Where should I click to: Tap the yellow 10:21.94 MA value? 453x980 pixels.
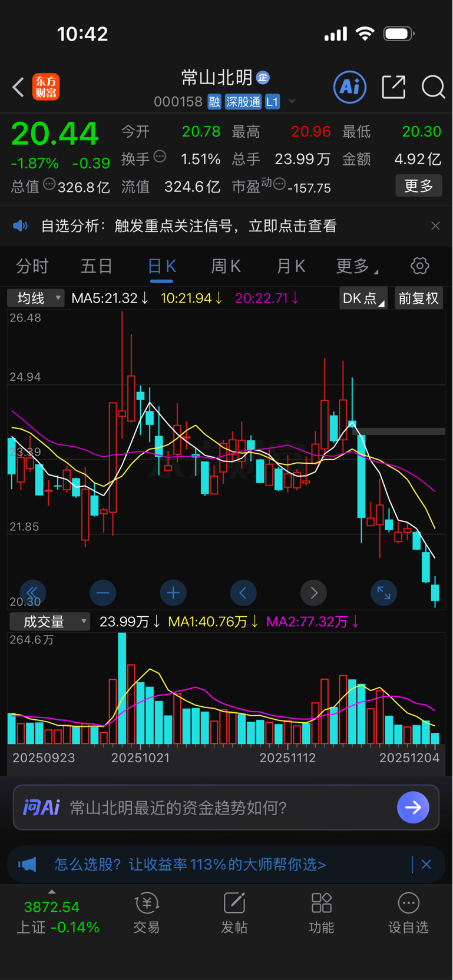(x=191, y=298)
